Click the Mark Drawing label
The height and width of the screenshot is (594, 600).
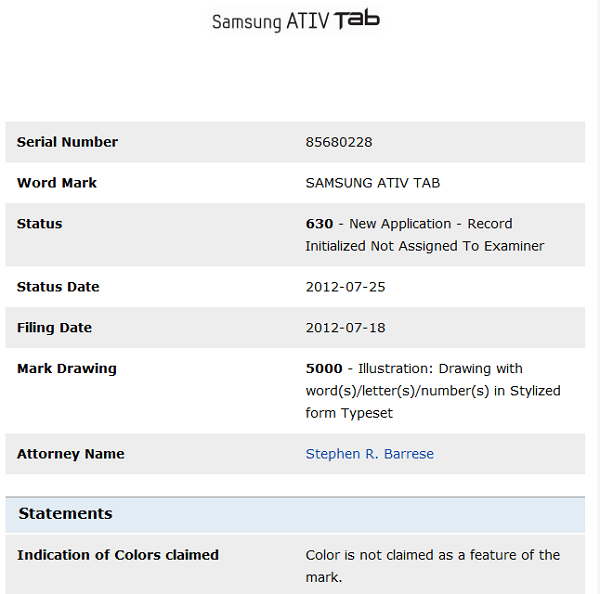pos(67,368)
